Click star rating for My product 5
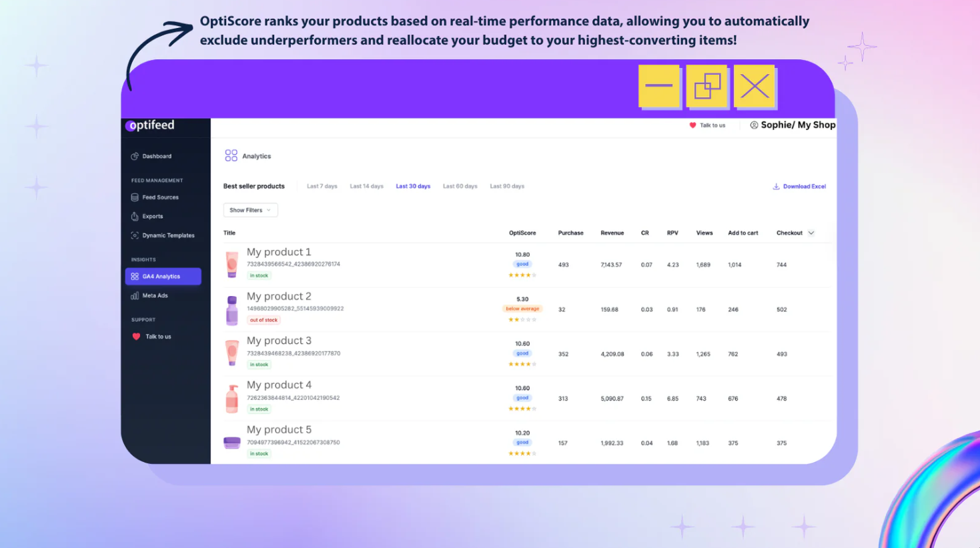 [x=522, y=453]
